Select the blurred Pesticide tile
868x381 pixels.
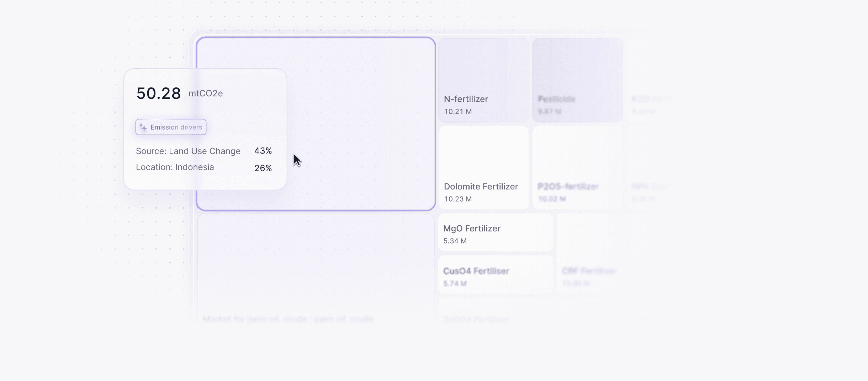tap(578, 80)
